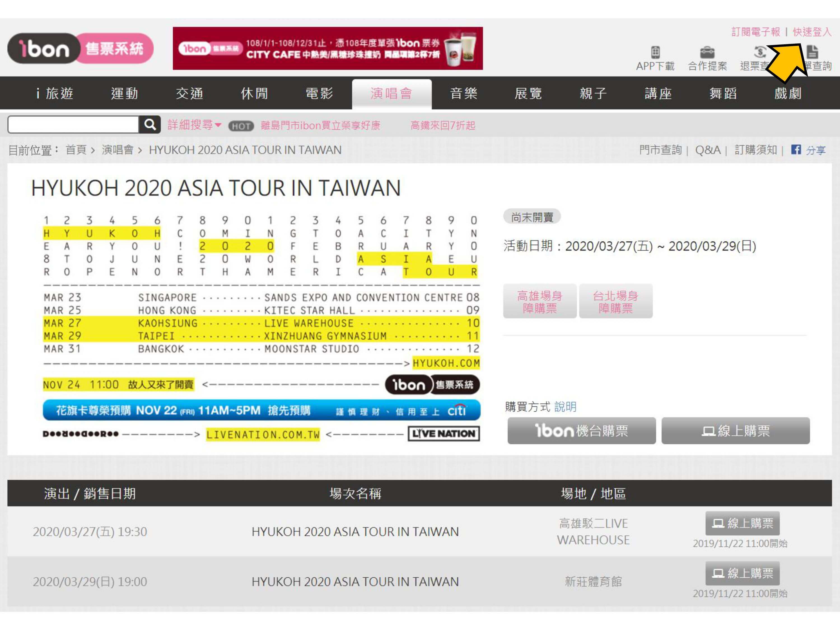The width and height of the screenshot is (840, 630).
Task: Click the 訂閱電子報 link
Action: pyautogui.click(x=755, y=32)
